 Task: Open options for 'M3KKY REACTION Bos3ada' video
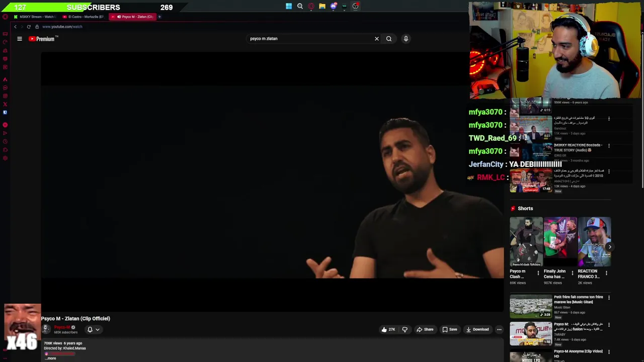(609, 146)
